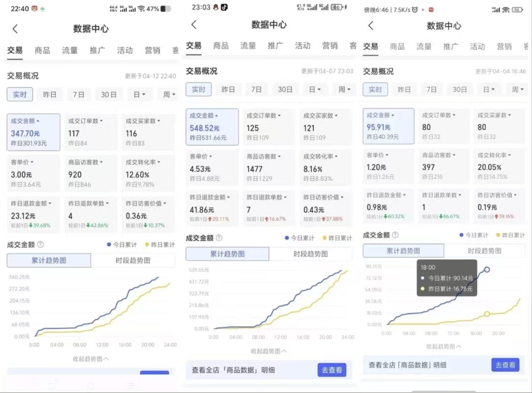
Task: Tap help icon beside 成交金额 in 23:03 screen
Action: (219, 238)
